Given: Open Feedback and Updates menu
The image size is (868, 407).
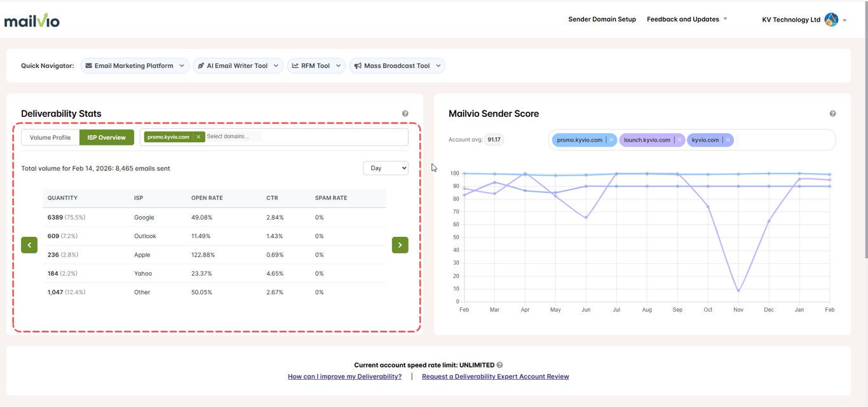Looking at the screenshot, I should (x=687, y=19).
